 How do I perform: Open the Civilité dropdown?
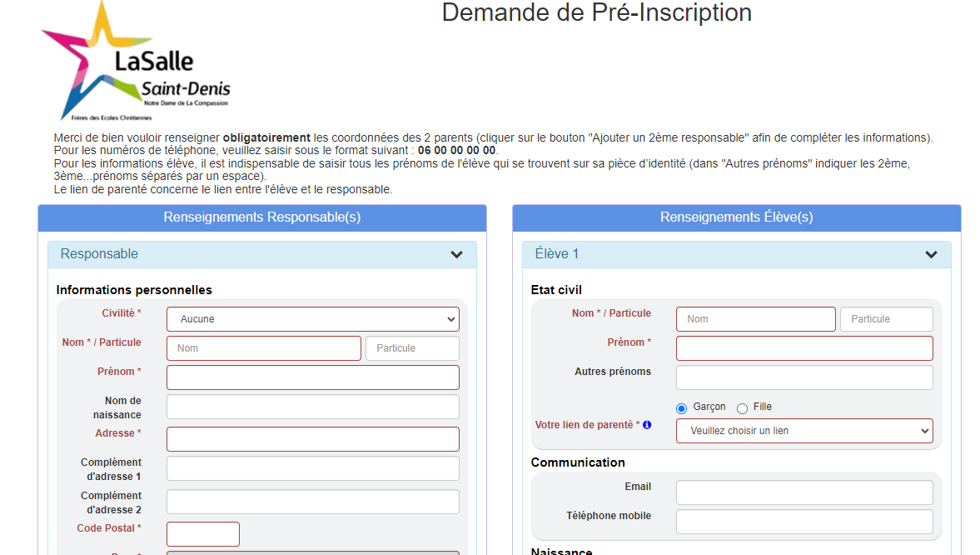(x=313, y=319)
